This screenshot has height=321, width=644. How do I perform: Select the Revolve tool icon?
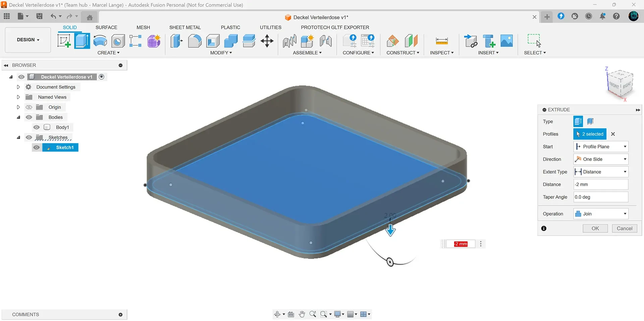(100, 41)
